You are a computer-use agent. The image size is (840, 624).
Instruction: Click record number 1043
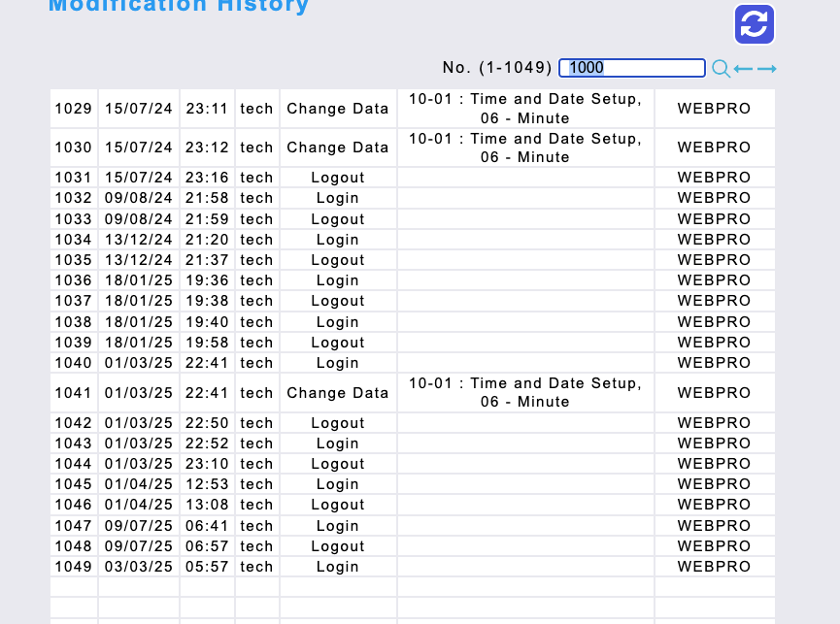[x=73, y=443]
